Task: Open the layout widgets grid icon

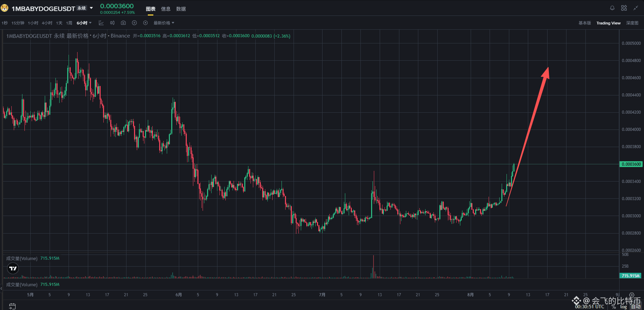Action: pyautogui.click(x=624, y=8)
